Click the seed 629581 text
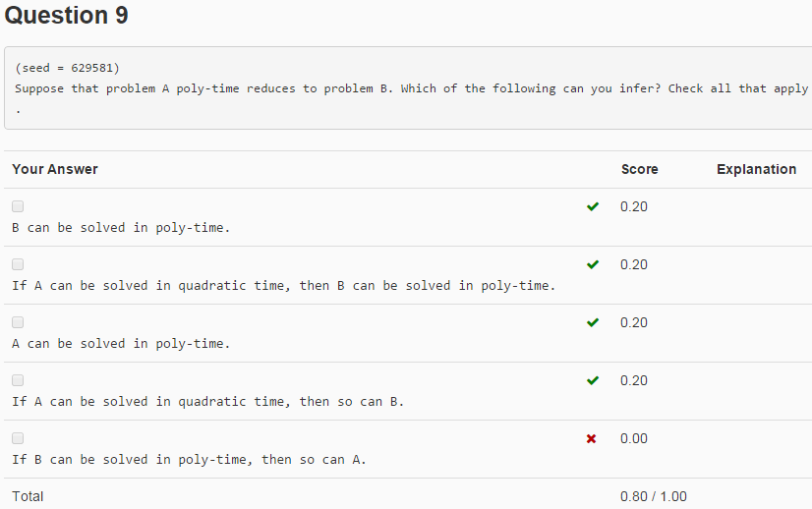Viewport: 812px width, 509px height. (67, 68)
